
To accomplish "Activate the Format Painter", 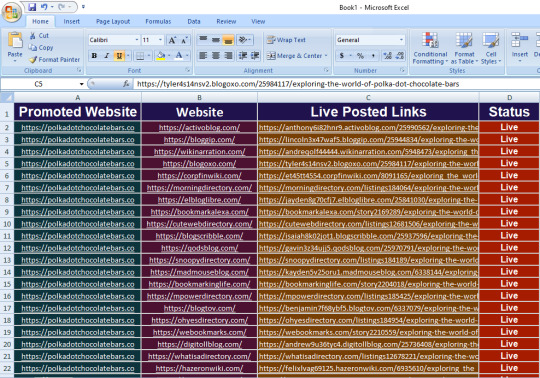I will [54, 60].
